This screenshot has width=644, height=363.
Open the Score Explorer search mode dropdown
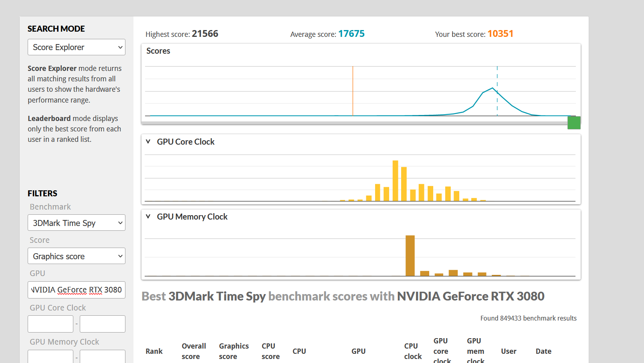pos(76,47)
